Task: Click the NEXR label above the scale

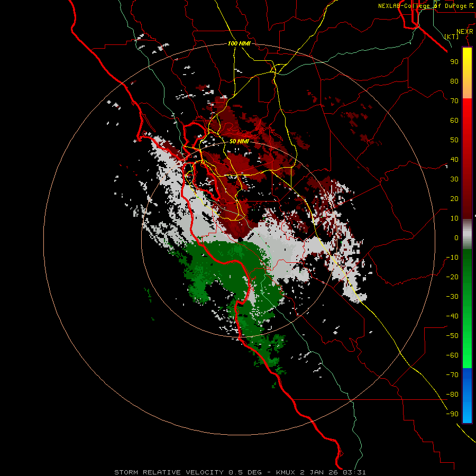Action: tap(465, 32)
